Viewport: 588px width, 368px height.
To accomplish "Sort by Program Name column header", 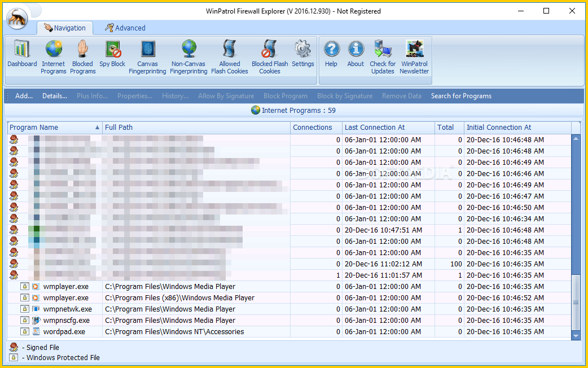I will point(55,128).
